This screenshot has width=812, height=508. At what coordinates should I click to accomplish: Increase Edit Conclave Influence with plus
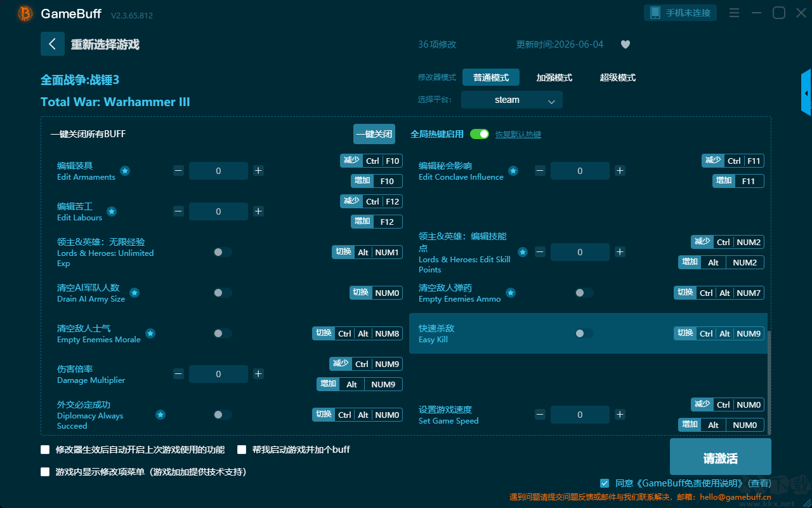[x=620, y=171]
